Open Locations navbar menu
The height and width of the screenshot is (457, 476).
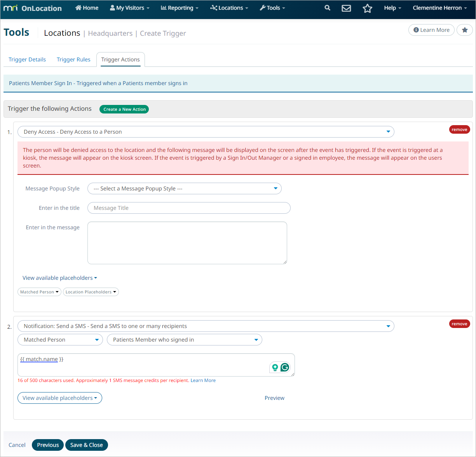(229, 8)
